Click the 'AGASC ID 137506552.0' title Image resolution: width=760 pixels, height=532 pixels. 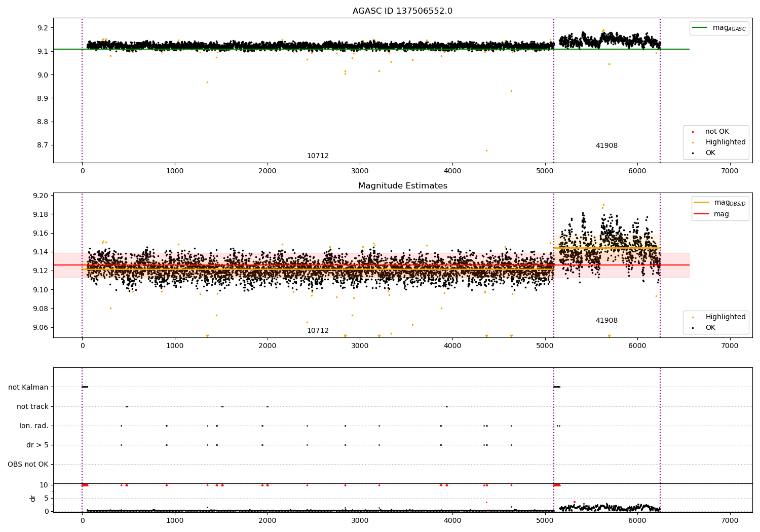[x=402, y=11]
